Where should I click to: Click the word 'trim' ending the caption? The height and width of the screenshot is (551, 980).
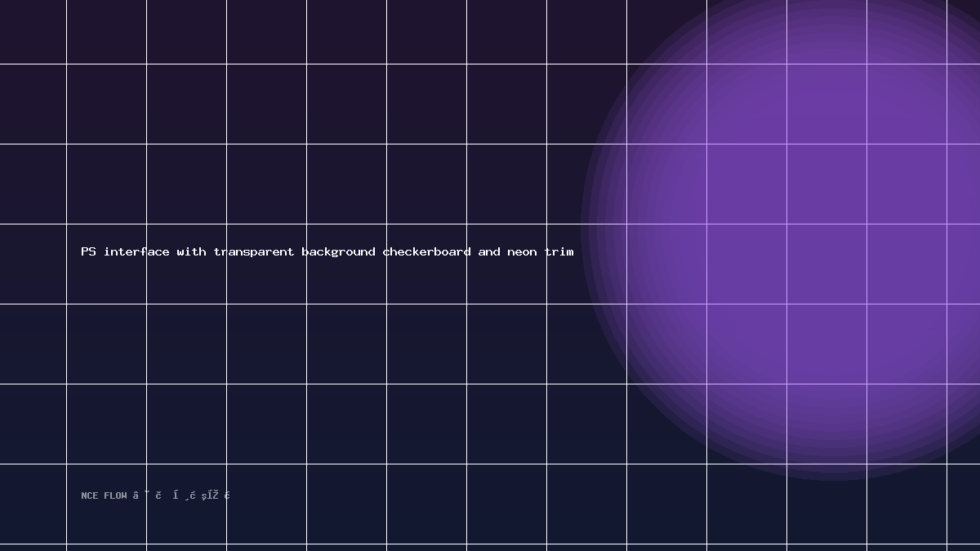559,251
